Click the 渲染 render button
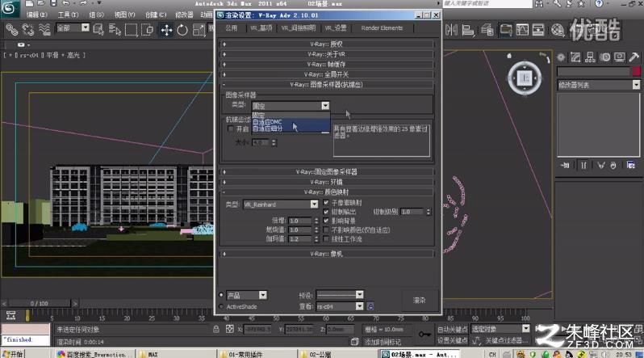 [x=420, y=301]
